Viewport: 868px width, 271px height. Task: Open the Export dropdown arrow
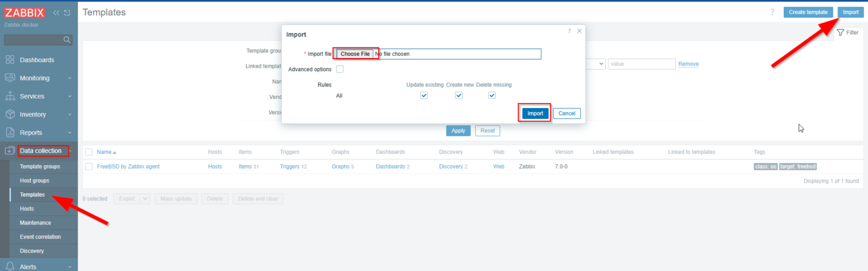[x=145, y=199]
